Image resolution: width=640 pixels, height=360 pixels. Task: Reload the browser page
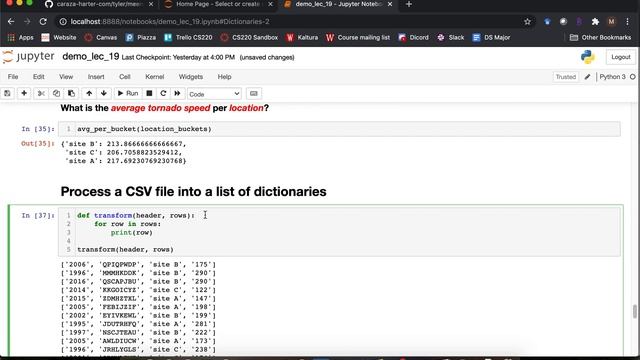tap(43, 22)
